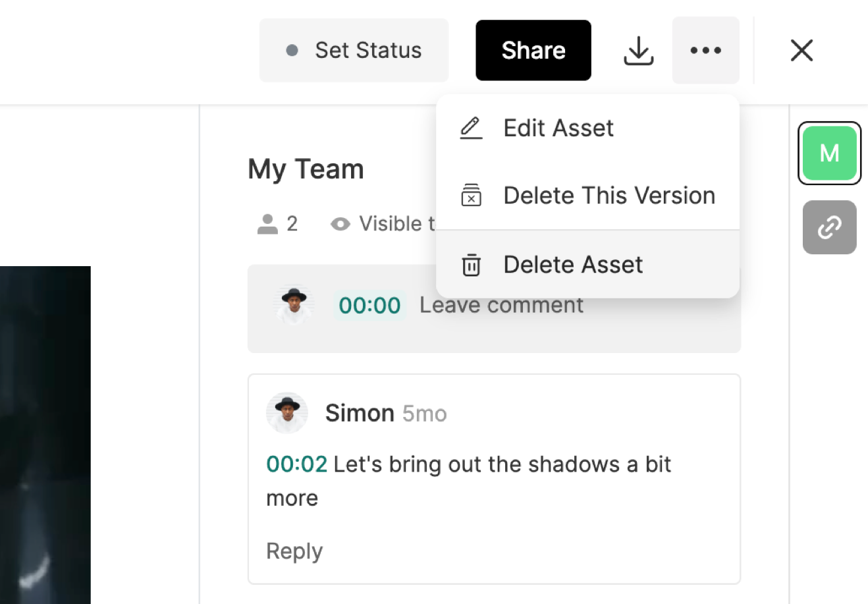The image size is (868, 604).
Task: Click the delete version box icon
Action: [471, 196]
